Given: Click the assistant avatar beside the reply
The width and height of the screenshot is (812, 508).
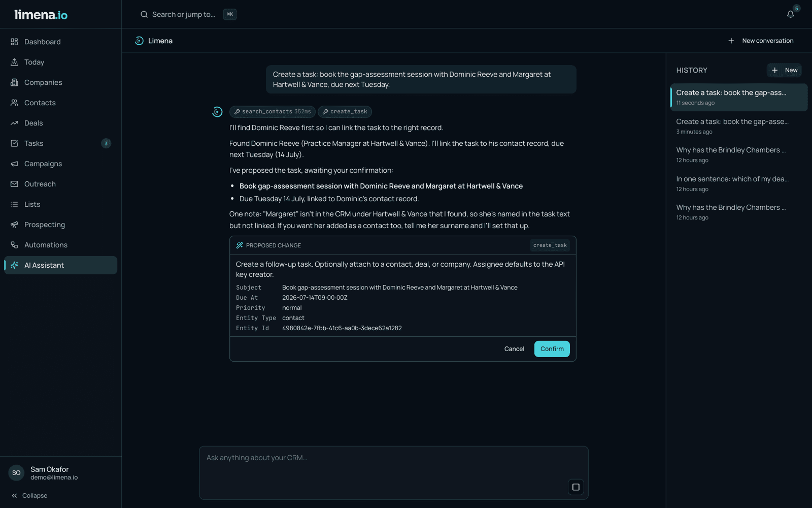Looking at the screenshot, I should click(217, 112).
